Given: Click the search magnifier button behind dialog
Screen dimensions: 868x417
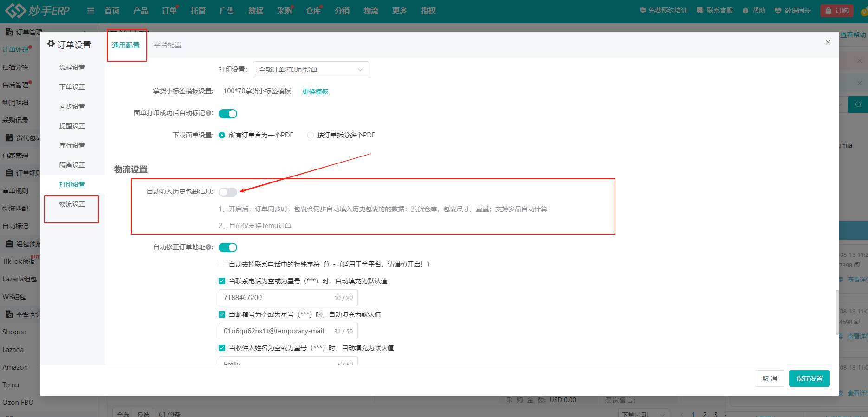Looking at the screenshot, I should (x=858, y=104).
